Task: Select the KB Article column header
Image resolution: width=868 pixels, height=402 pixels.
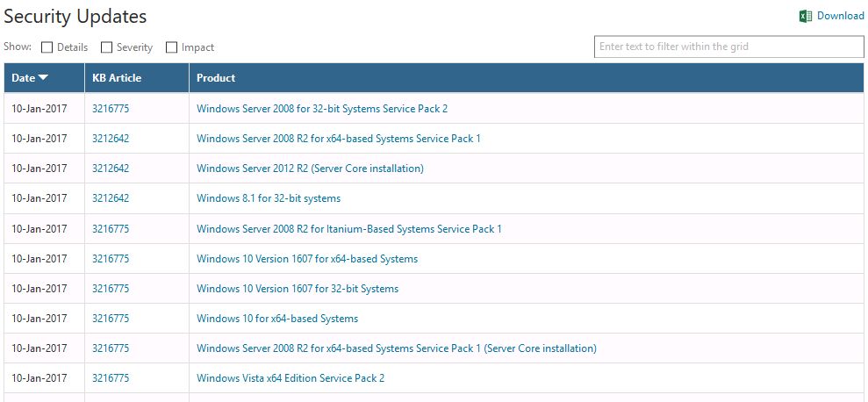Action: pyautogui.click(x=117, y=78)
